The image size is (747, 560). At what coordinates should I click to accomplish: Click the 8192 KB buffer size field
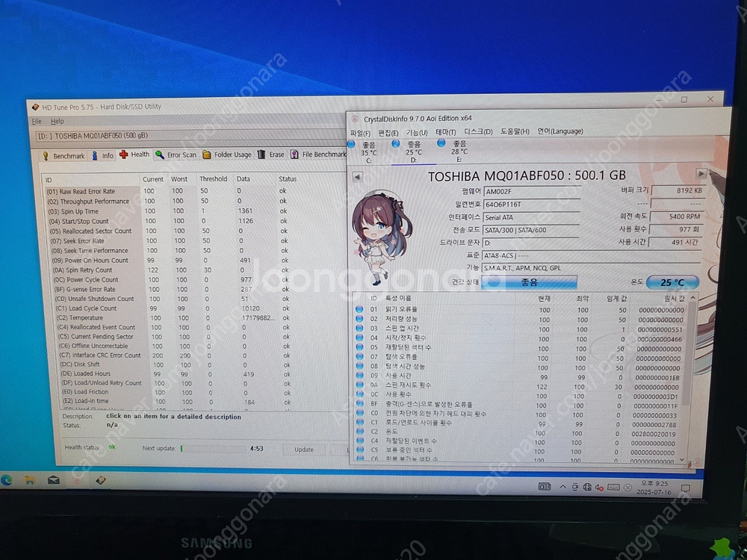[678, 190]
